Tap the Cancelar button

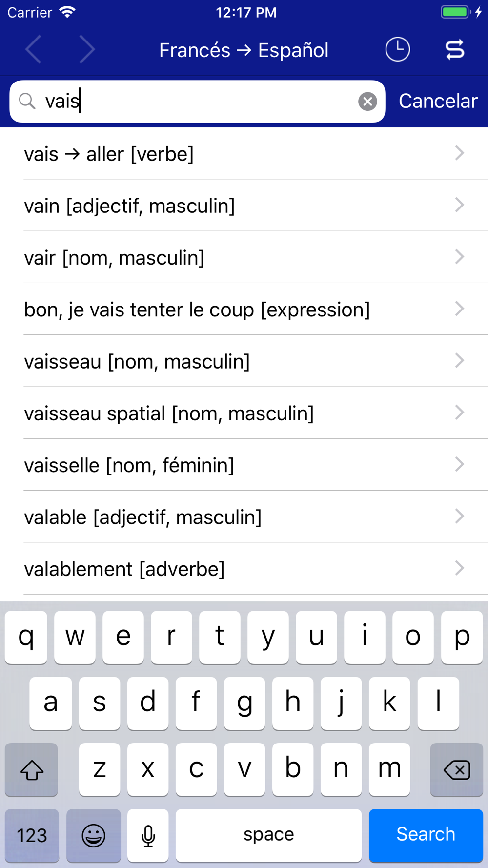(x=438, y=101)
